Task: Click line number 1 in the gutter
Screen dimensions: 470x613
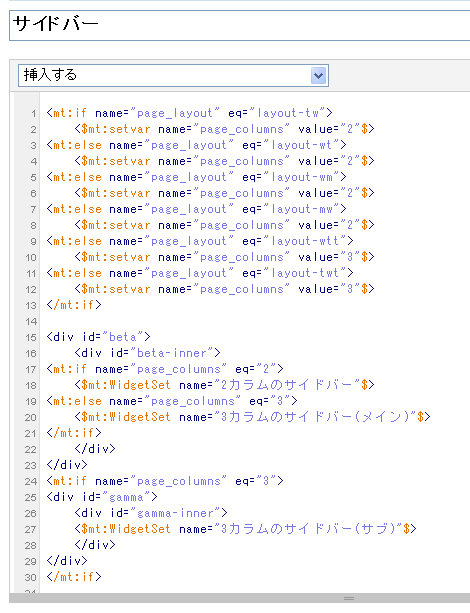Action: [x=34, y=114]
